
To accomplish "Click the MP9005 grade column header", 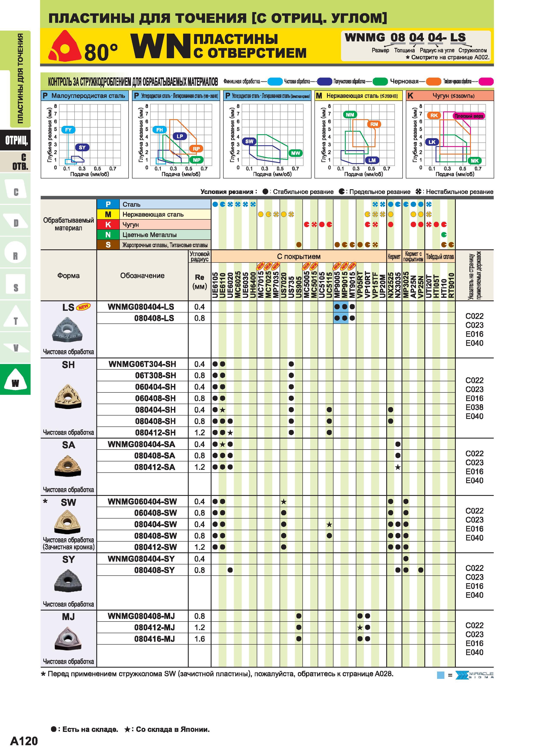I will 337,285.
